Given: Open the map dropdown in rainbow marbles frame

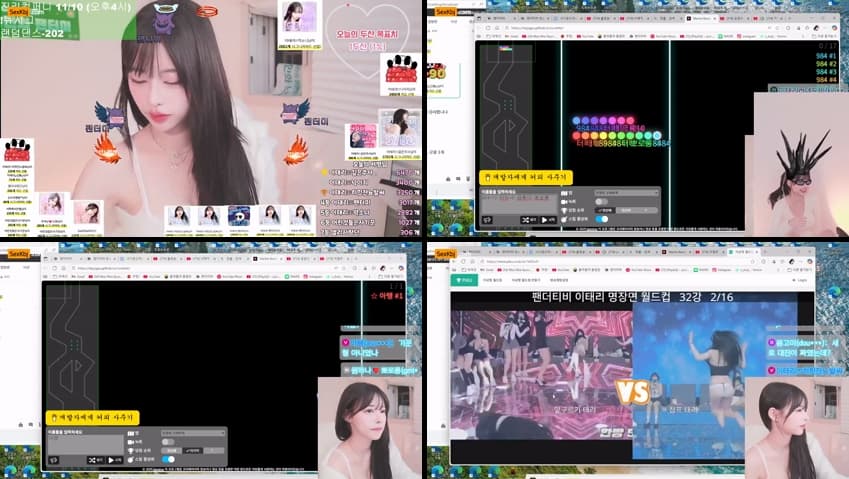Looking at the screenshot, I should pos(626,193).
